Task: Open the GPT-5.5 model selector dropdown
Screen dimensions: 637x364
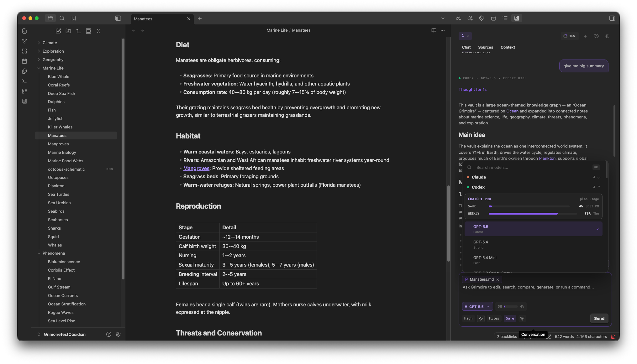Action: coord(477,306)
